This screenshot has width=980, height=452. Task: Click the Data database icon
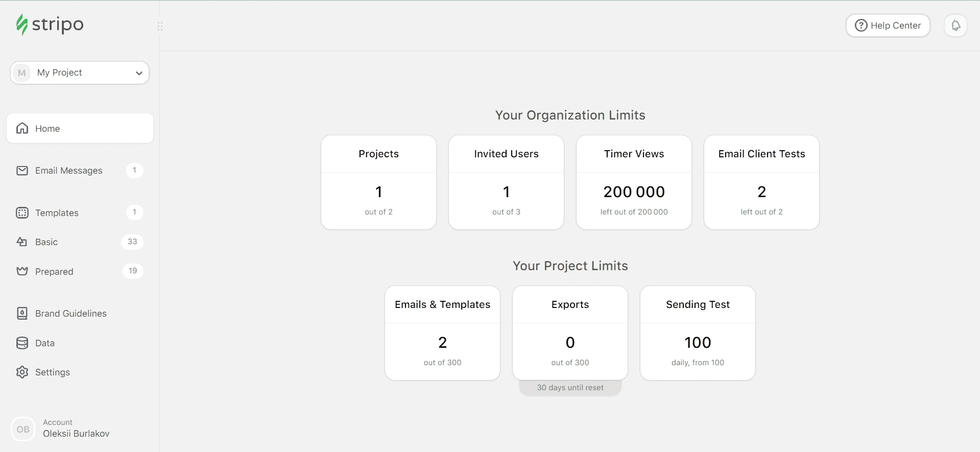[x=22, y=343]
